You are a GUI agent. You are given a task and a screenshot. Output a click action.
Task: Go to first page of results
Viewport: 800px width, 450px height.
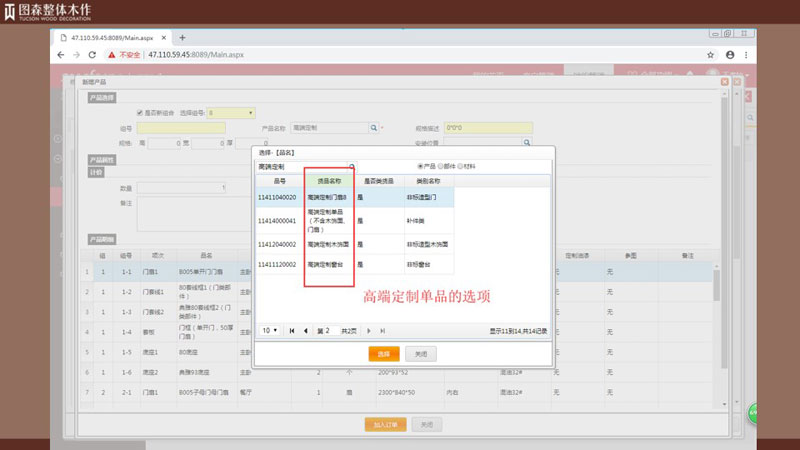pos(292,330)
